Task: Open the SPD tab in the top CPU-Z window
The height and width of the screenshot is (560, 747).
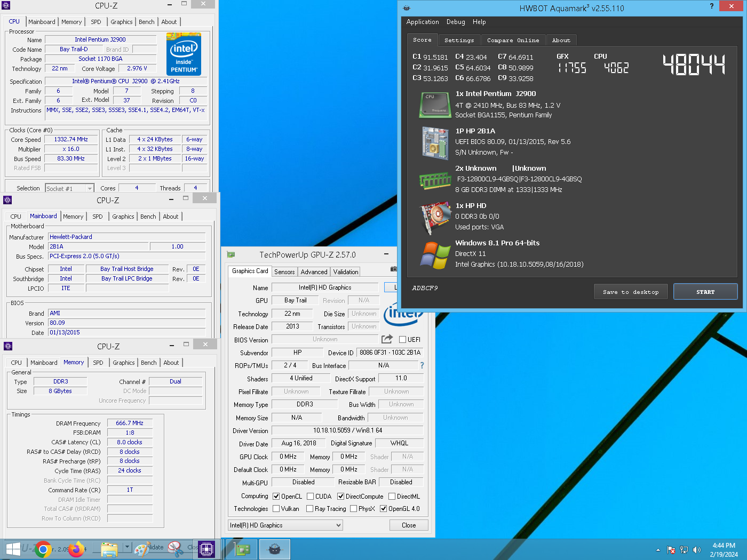Action: pos(96,22)
